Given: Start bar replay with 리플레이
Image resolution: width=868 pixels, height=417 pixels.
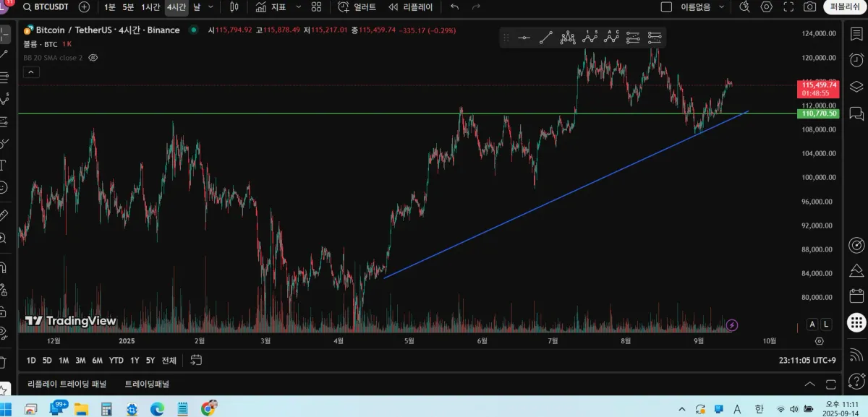Looking at the screenshot, I should pos(411,7).
